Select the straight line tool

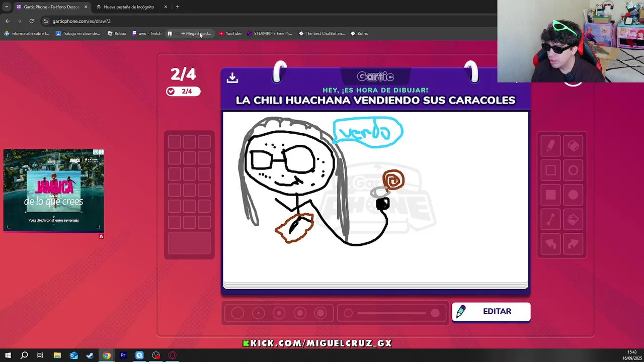[550, 220]
